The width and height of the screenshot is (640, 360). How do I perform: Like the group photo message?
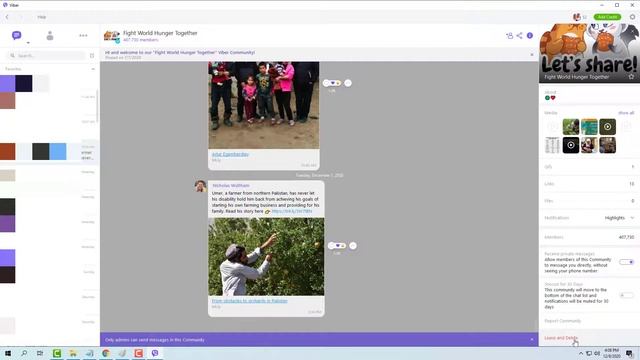click(x=331, y=83)
